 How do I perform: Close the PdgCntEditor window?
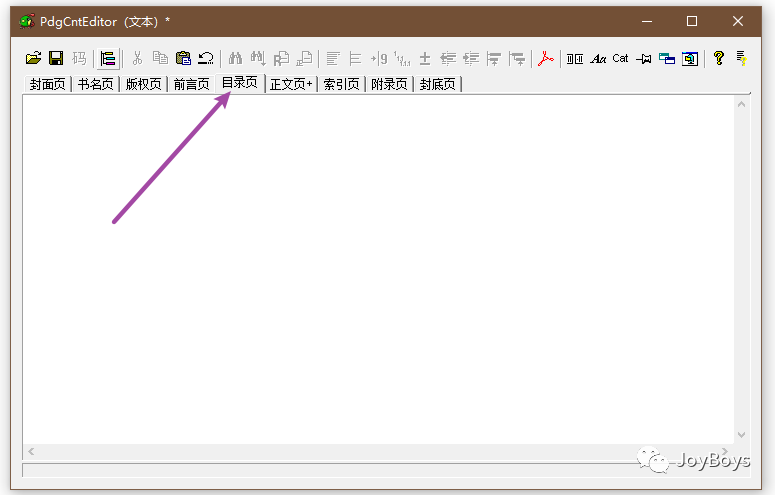(x=737, y=21)
